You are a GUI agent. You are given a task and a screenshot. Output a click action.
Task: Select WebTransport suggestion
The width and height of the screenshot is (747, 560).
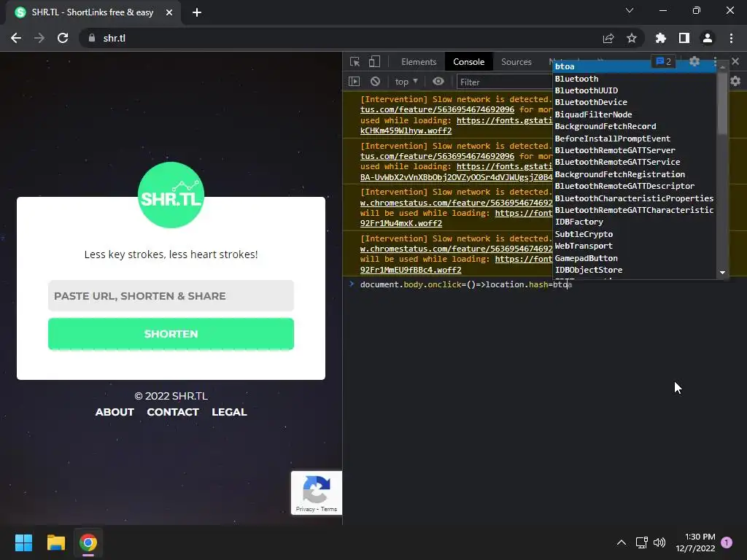coord(634,246)
